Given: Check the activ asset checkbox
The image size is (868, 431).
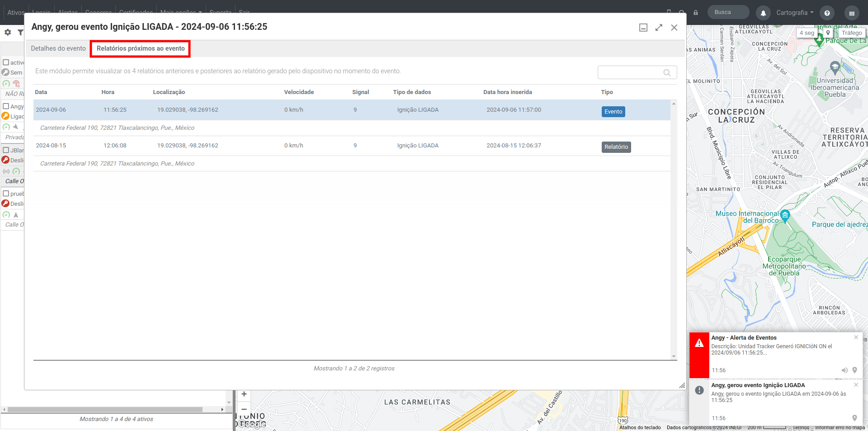Looking at the screenshot, I should pyautogui.click(x=6, y=62).
